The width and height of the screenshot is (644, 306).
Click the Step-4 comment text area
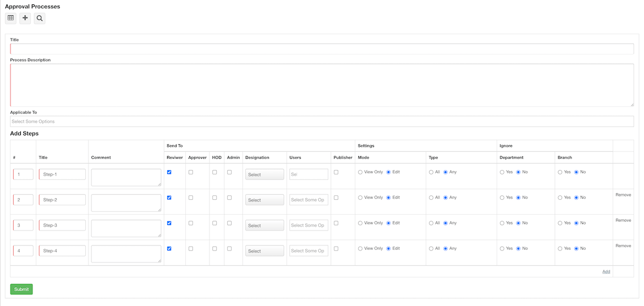(x=126, y=254)
